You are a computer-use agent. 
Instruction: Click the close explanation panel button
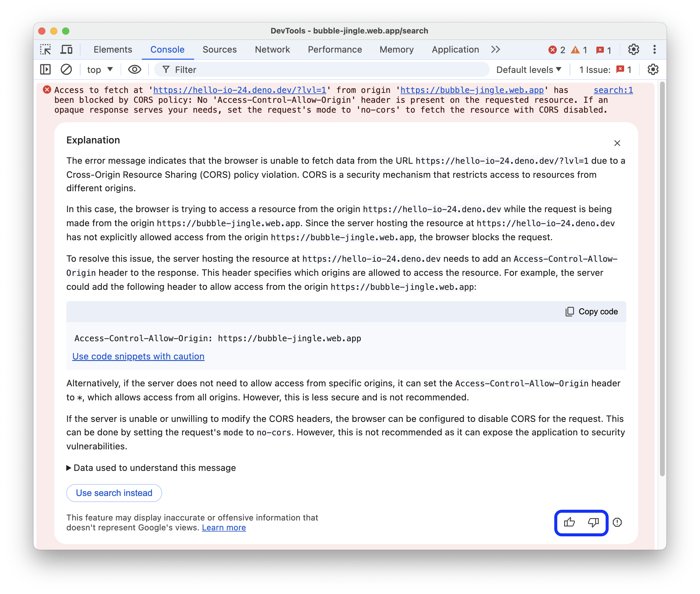pos(617,143)
